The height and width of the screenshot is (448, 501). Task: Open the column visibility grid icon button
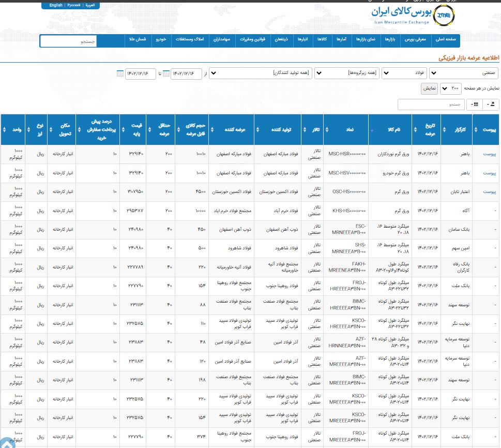(x=475, y=104)
